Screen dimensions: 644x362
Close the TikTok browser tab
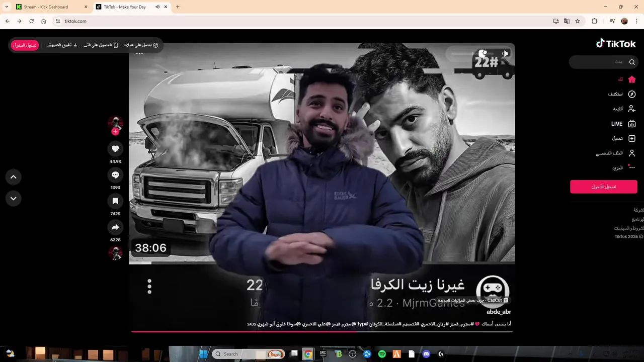[x=166, y=7]
